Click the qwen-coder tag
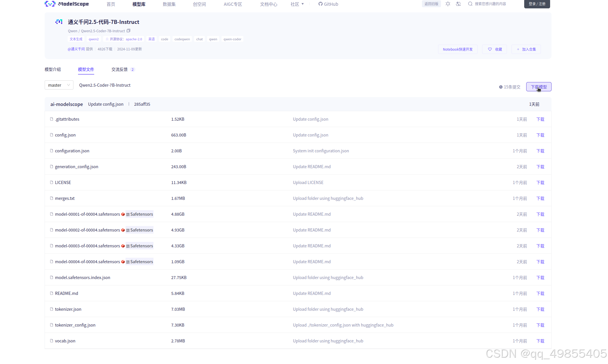Screen dimensions: 608x364 pos(232,39)
